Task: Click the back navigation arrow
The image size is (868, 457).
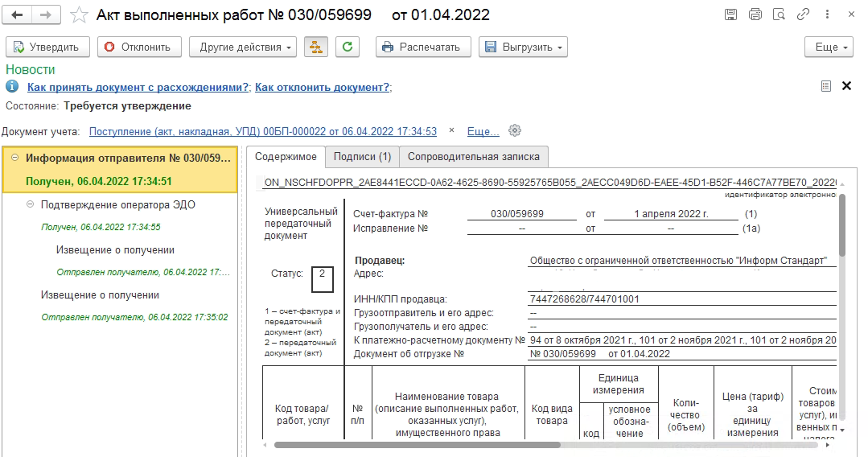Action: coord(18,15)
